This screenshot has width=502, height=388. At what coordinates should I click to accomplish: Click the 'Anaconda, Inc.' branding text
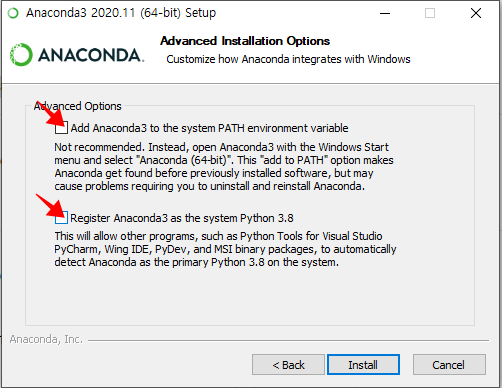[x=46, y=339]
